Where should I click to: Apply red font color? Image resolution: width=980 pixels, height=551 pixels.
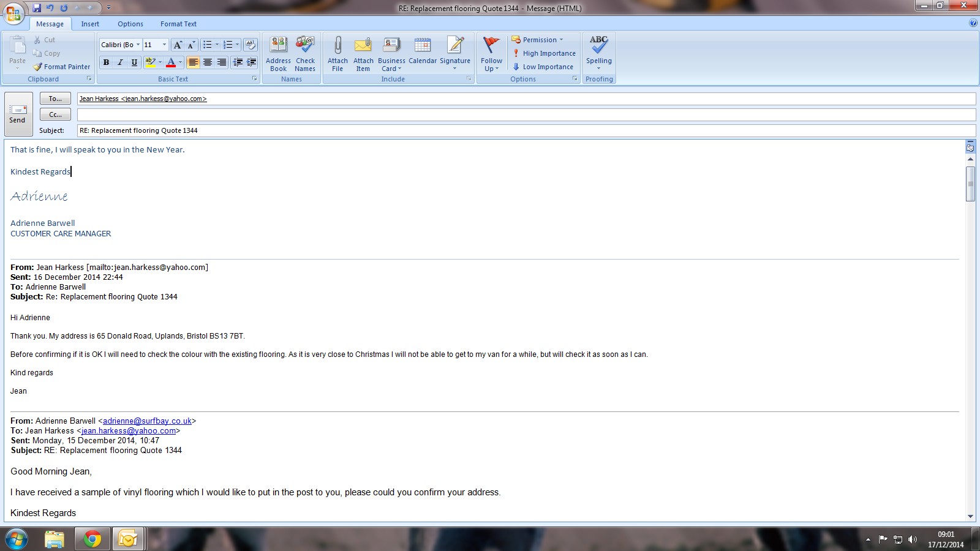171,62
